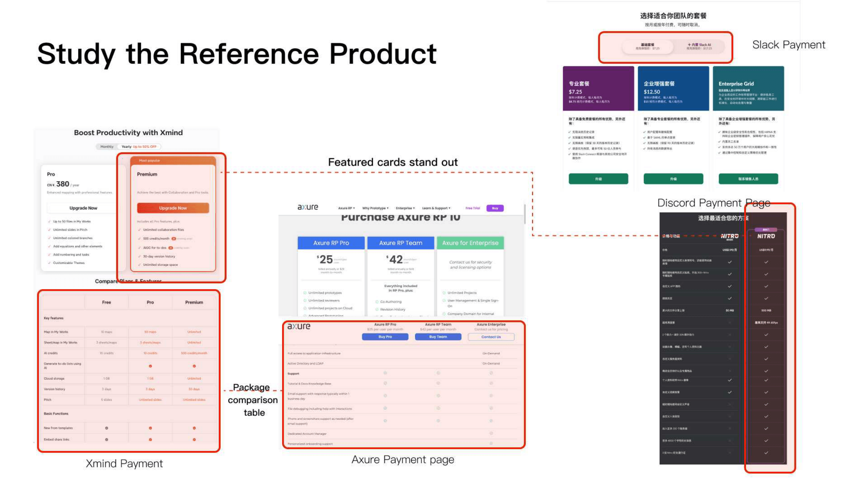Open the Why Prototype dropdown menu
Image resolution: width=868 pixels, height=488 pixels.
tap(375, 208)
